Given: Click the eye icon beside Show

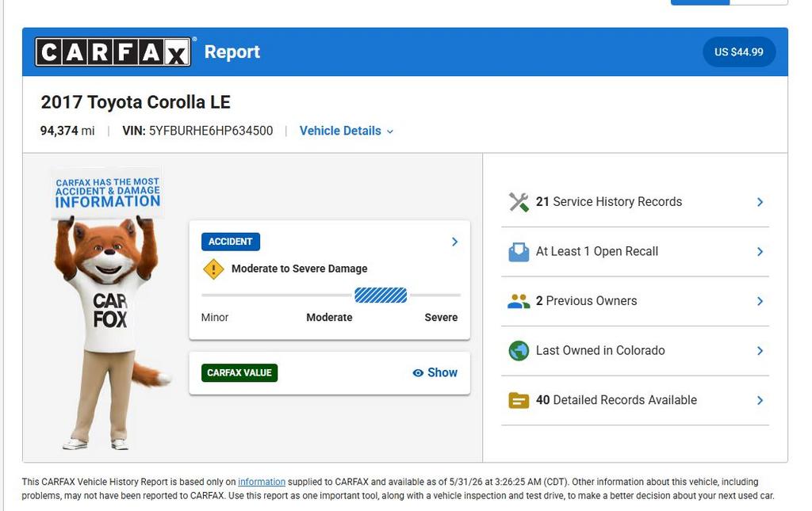Looking at the screenshot, I should [418, 373].
